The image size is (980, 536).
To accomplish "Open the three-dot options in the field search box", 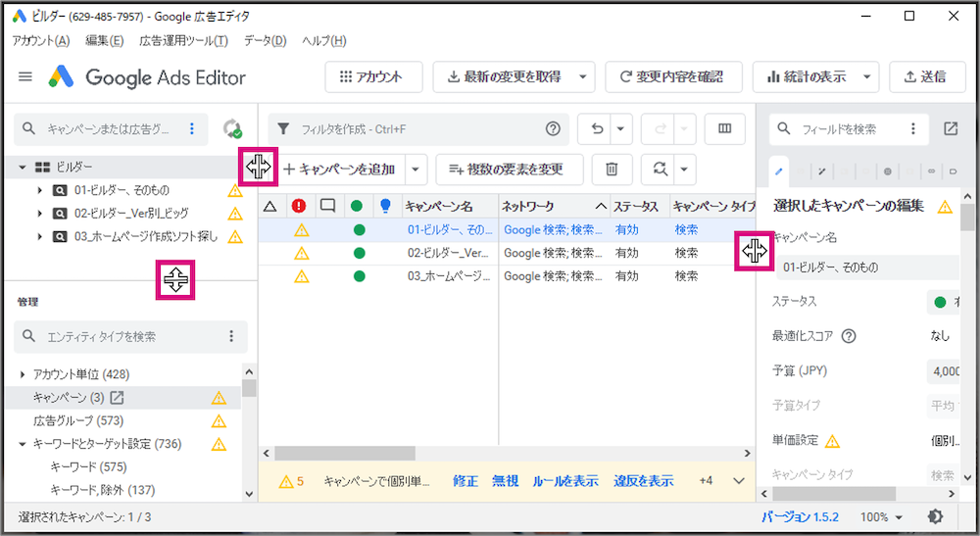I will 913,128.
